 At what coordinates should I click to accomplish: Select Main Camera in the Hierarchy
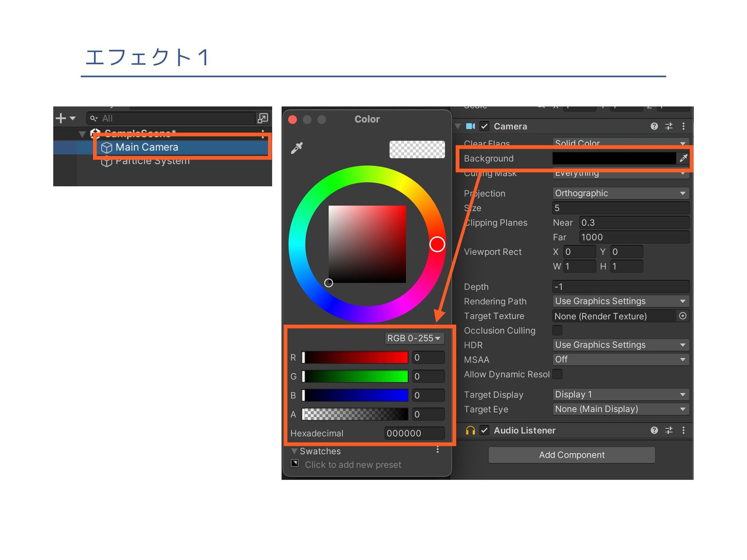pyautogui.click(x=147, y=147)
